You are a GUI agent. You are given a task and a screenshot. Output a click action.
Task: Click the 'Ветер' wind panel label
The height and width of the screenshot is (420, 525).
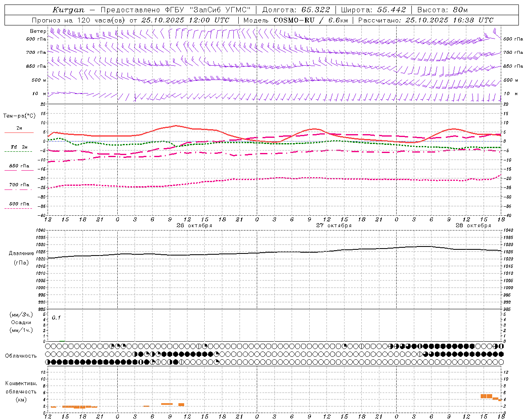pos(38,31)
